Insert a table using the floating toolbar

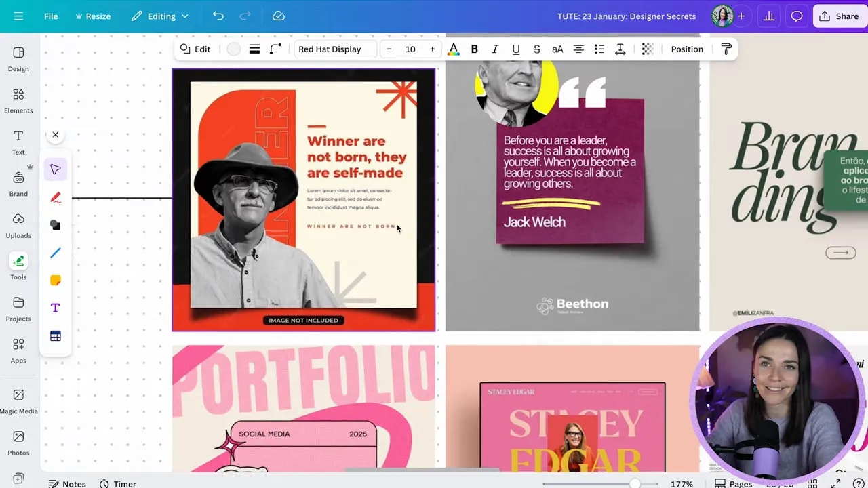(55, 335)
